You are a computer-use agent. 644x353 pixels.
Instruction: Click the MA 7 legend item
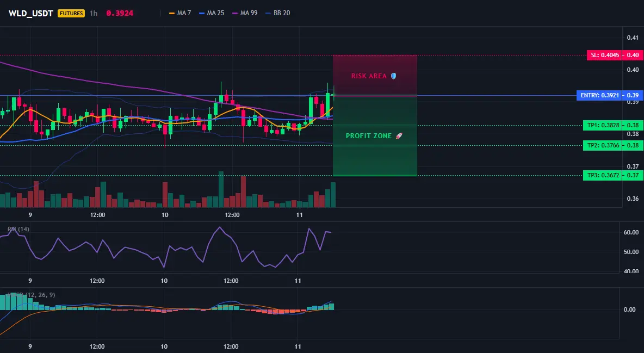(180, 13)
